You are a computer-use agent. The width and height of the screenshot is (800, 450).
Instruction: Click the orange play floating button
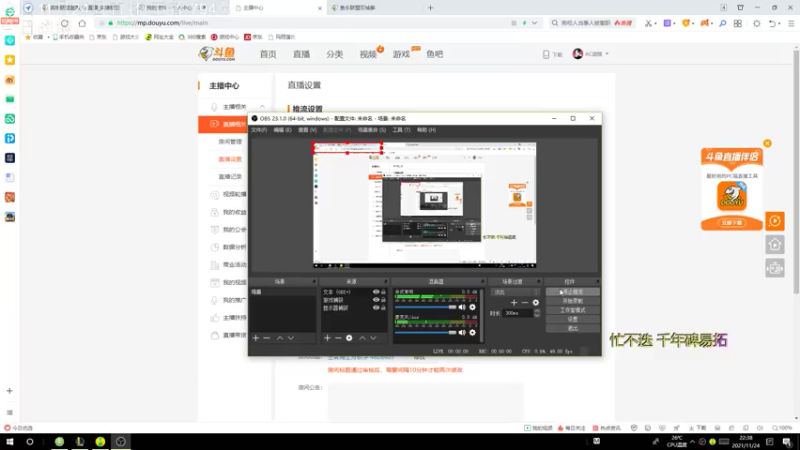click(775, 221)
